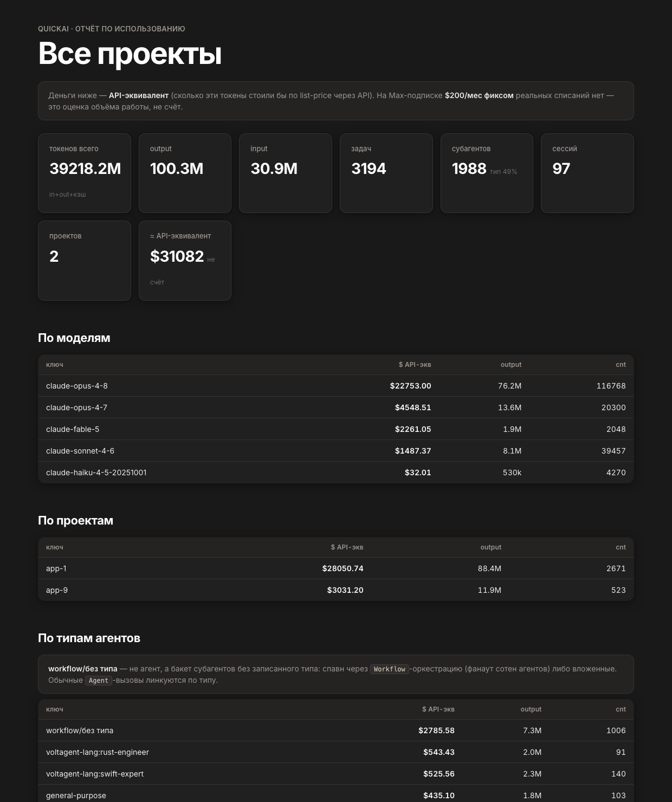Select the voltagent-lang:rust-engineer row
Image resolution: width=672 pixels, height=802 pixels.
(x=336, y=752)
